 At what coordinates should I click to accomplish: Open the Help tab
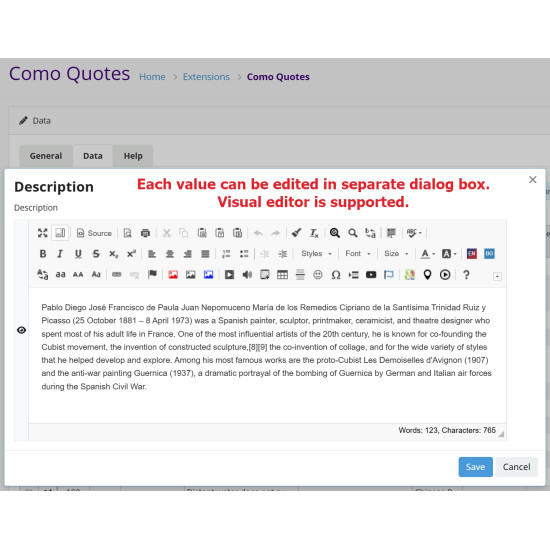pyautogui.click(x=133, y=156)
